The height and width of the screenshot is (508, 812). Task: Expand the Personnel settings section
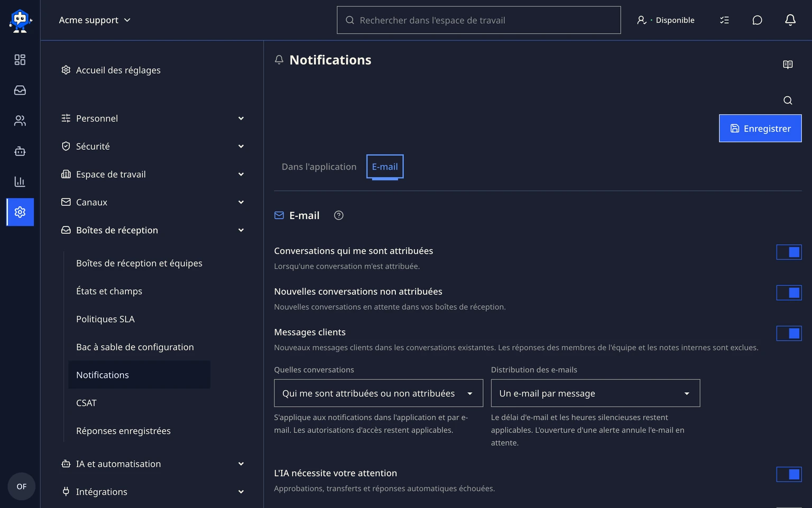(153, 119)
